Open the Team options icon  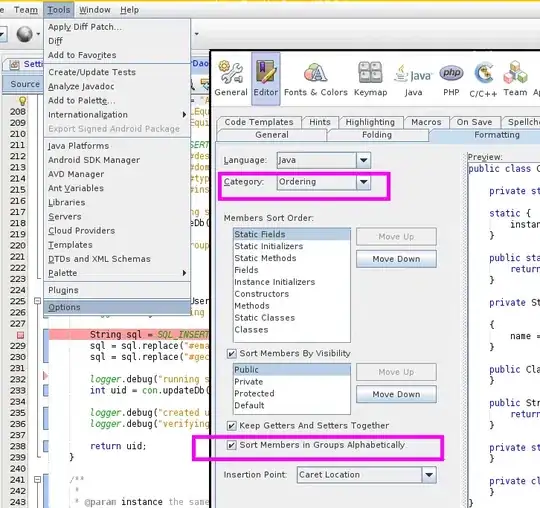(x=515, y=79)
